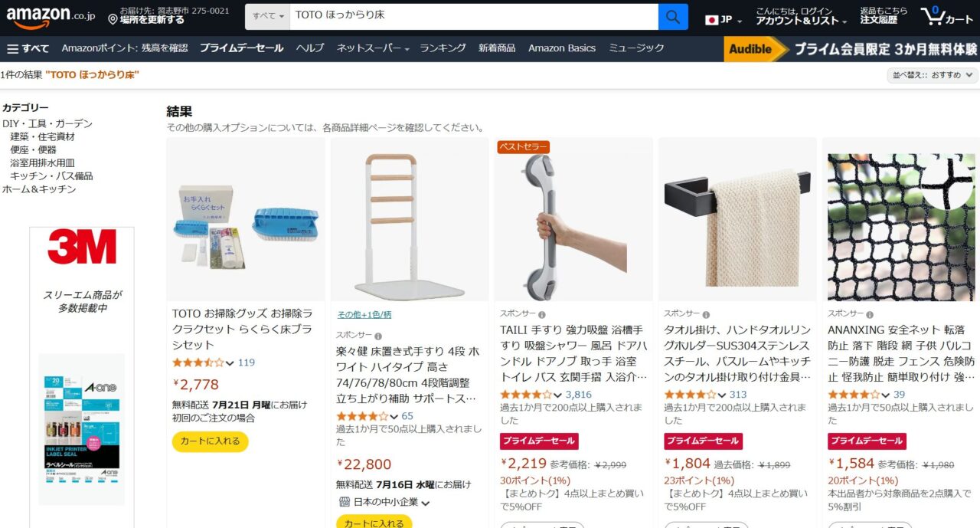Open プライムデーセール in navigation bar
The width and height of the screenshot is (980, 528).
coord(241,48)
